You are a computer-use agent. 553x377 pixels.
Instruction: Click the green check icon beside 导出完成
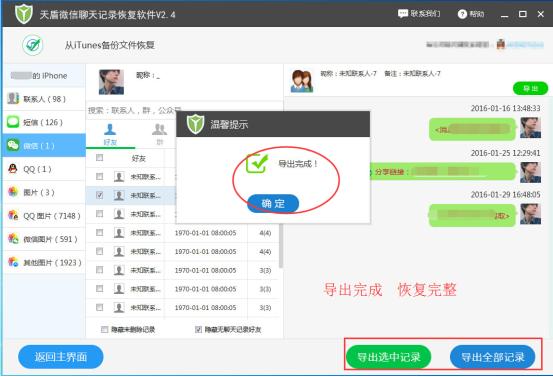tap(257, 163)
